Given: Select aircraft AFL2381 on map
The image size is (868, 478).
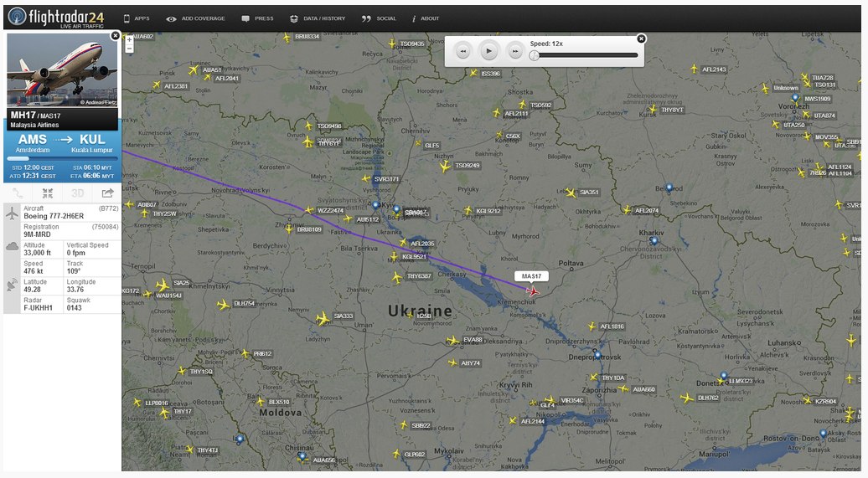Looking at the screenshot, I should coord(157,85).
